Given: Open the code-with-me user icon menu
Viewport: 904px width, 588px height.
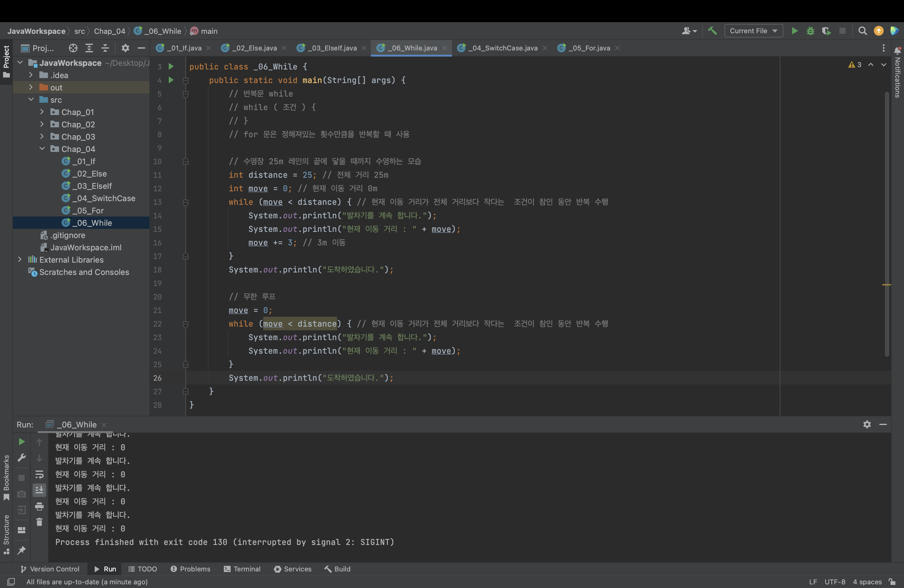Looking at the screenshot, I should (x=689, y=31).
